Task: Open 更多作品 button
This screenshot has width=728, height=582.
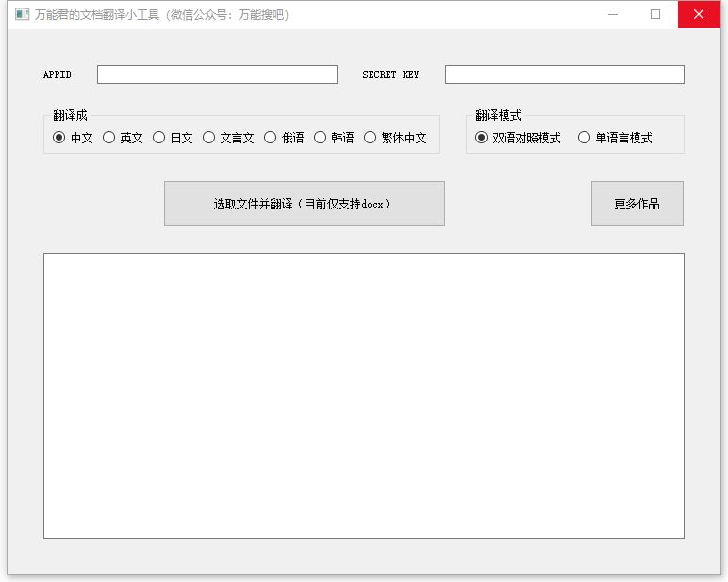Action: [637, 204]
